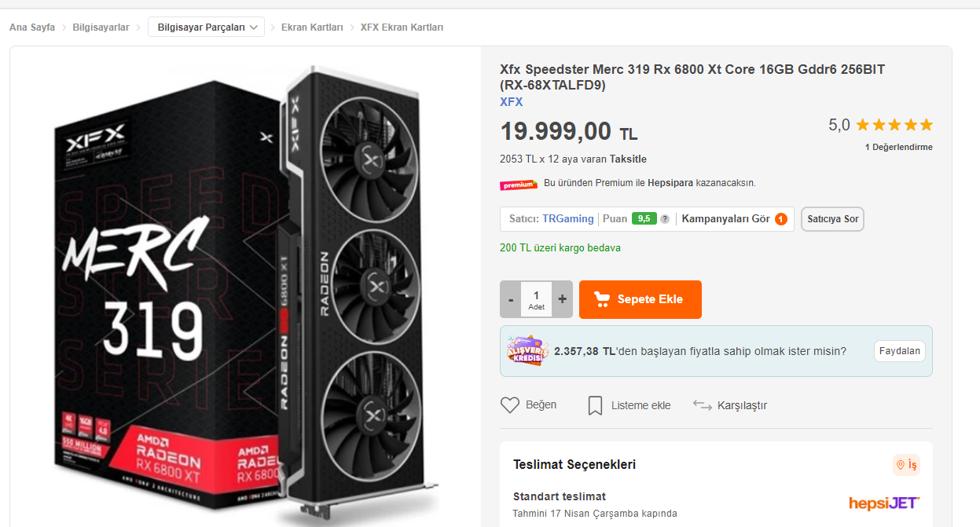Click the Satıcıya Sor button
The width and height of the screenshot is (980, 527).
click(x=832, y=219)
